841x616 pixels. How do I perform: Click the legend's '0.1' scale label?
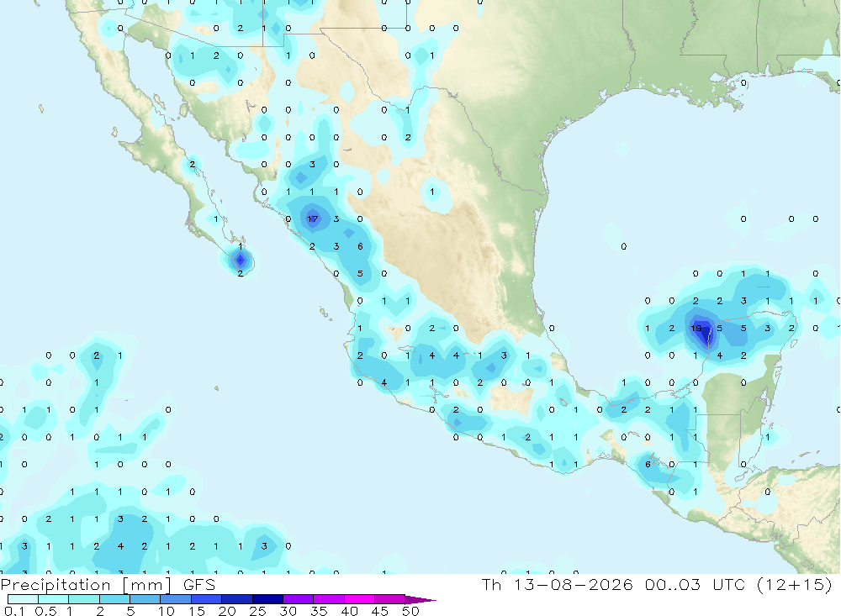coord(14,611)
